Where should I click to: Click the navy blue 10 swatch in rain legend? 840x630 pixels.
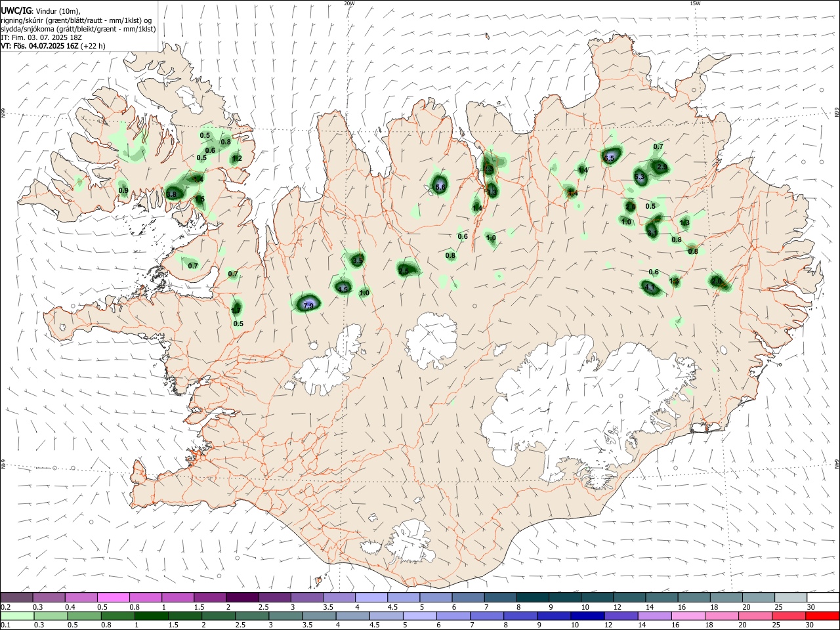coord(586,616)
